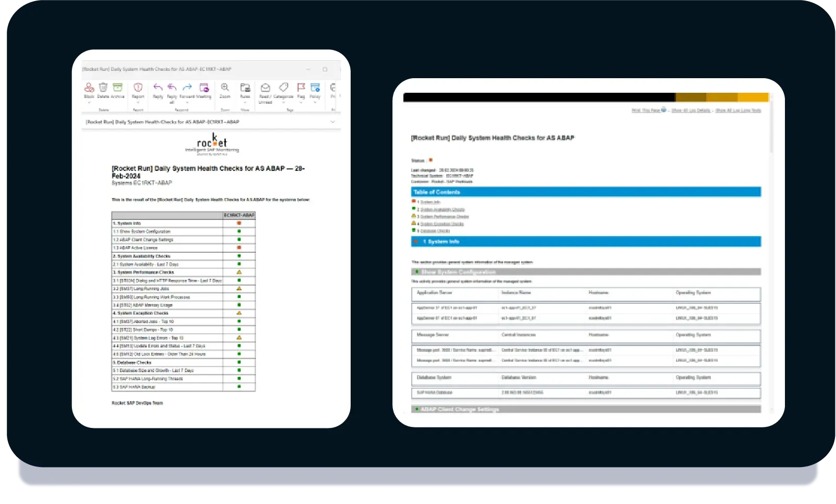Open dropdown arrow under Report
This screenshot has width=836, height=504.
coord(138,103)
